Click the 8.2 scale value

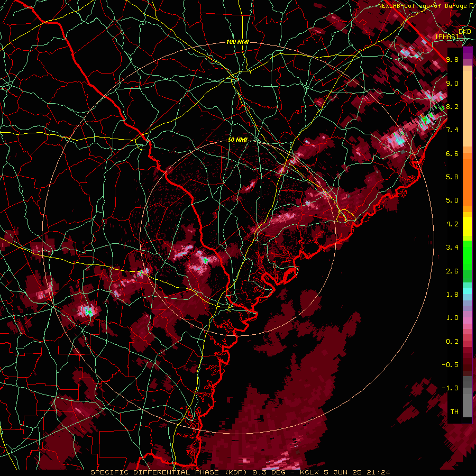(452, 106)
